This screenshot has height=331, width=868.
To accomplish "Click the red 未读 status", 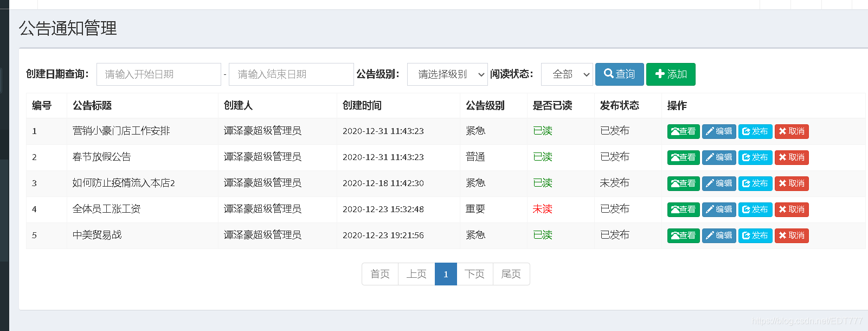I will pyautogui.click(x=543, y=209).
